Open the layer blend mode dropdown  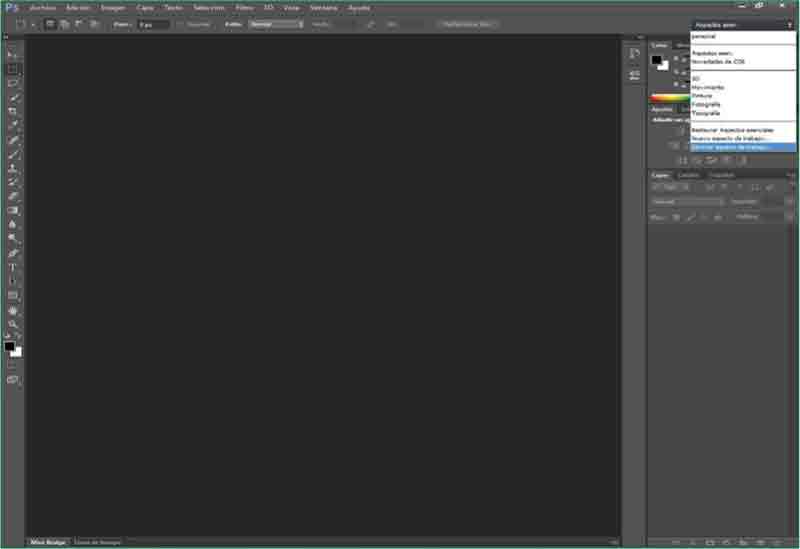click(687, 201)
